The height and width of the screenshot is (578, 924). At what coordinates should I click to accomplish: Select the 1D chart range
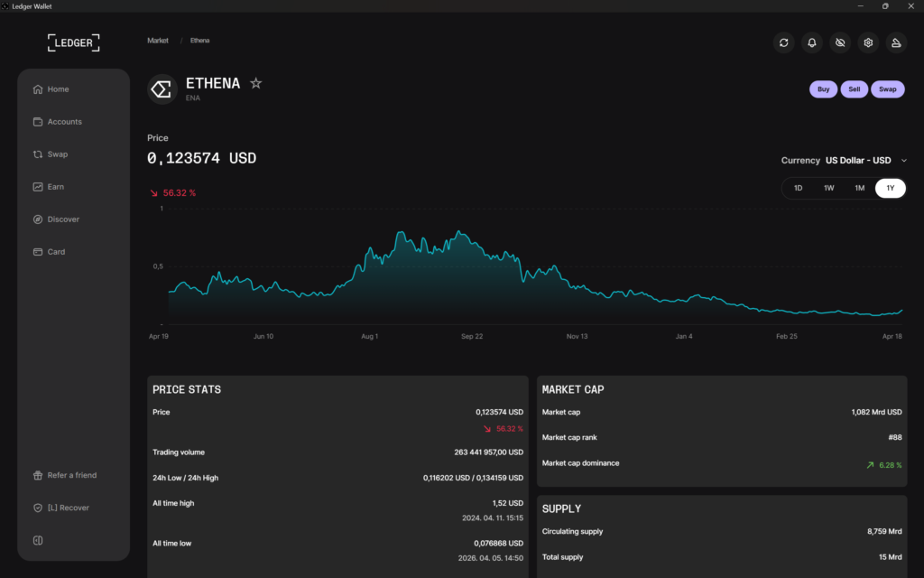click(798, 188)
